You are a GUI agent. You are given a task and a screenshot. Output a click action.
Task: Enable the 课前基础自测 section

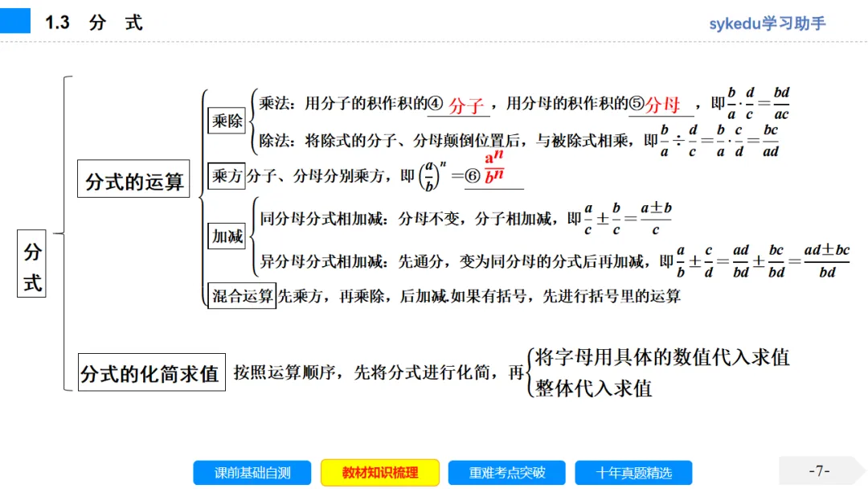point(252,473)
